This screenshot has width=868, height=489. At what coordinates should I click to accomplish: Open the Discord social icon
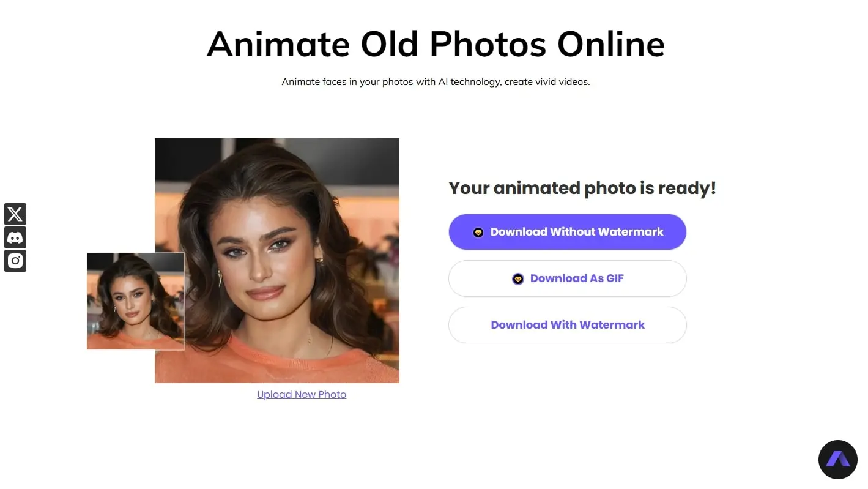point(15,237)
